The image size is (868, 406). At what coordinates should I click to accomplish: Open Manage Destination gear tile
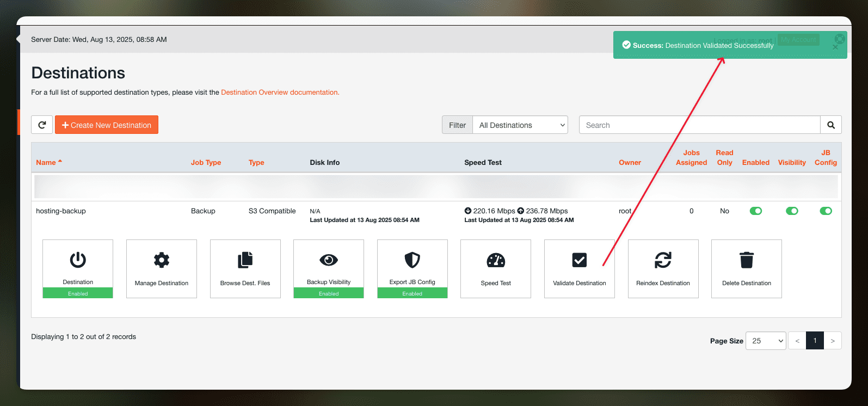pos(162,269)
